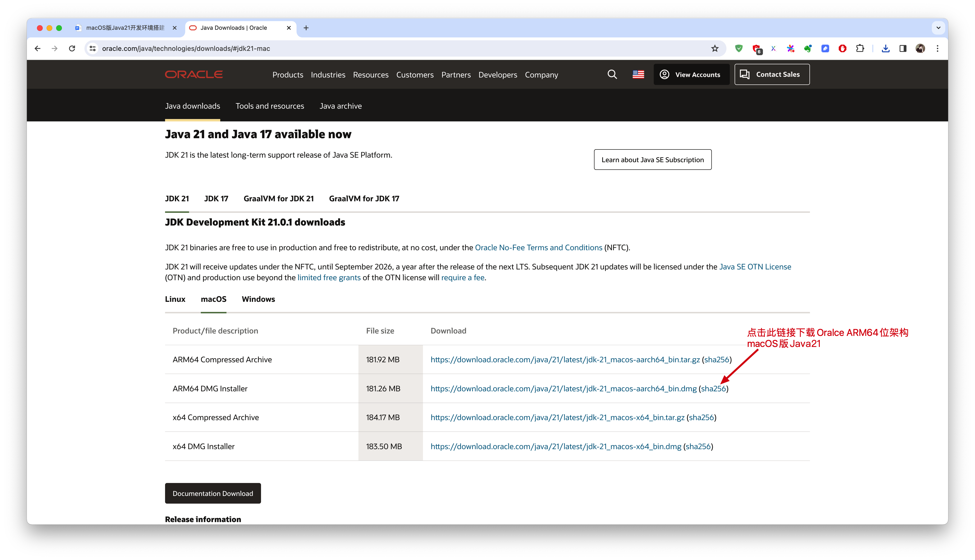
Task: Open the Extensions puzzle menu
Action: coord(860,48)
